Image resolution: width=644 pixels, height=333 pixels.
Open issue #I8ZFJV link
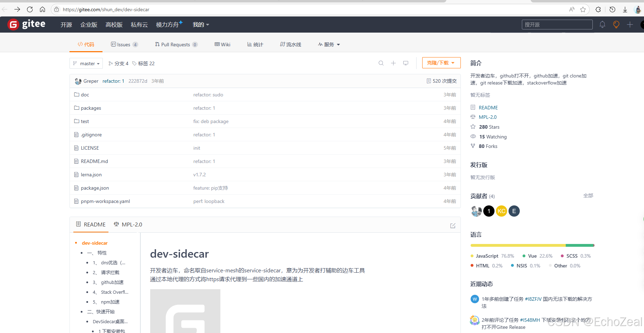pyautogui.click(x=533, y=299)
